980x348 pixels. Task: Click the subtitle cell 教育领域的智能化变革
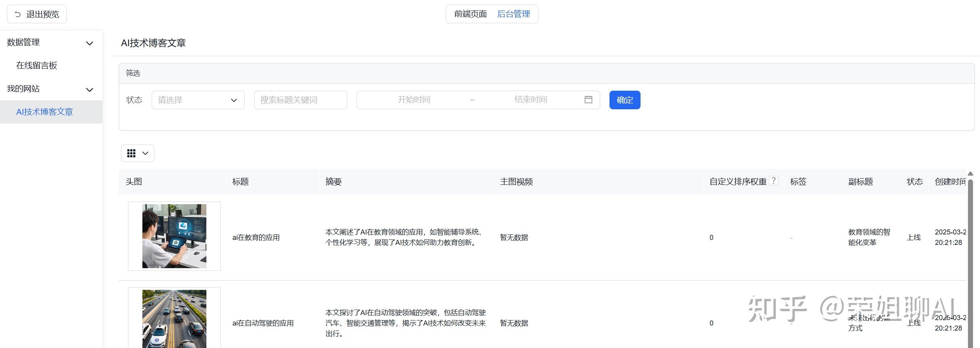(869, 237)
